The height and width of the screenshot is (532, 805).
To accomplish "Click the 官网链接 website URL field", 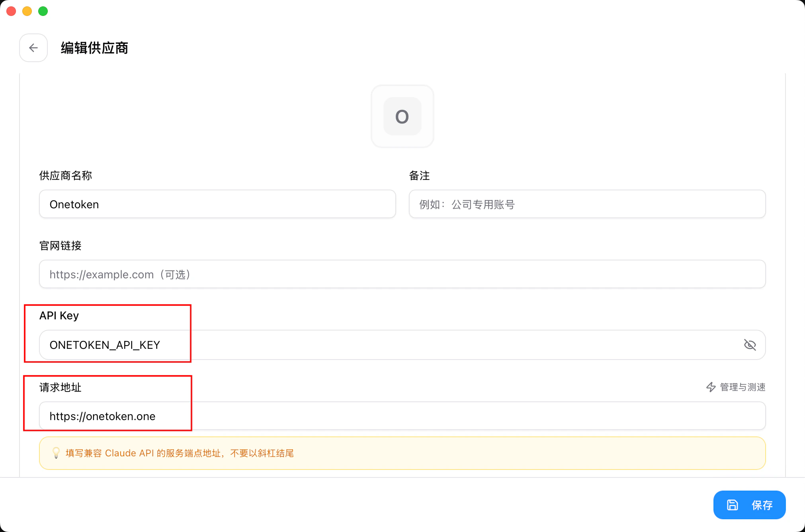I will [x=402, y=274].
